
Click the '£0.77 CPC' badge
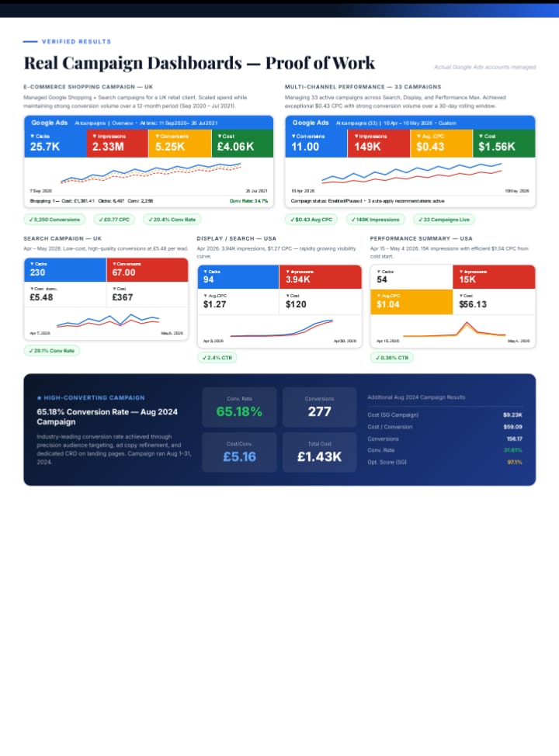pos(114,220)
